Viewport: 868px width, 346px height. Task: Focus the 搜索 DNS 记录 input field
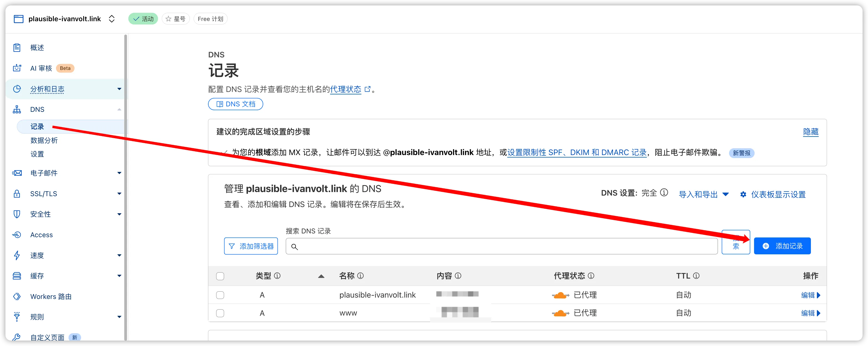pyautogui.click(x=502, y=246)
